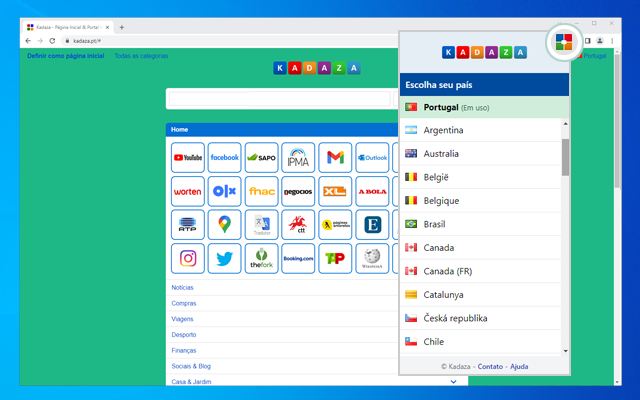The width and height of the screenshot is (640, 400).
Task: Open the Google Maps tile
Action: click(x=224, y=225)
